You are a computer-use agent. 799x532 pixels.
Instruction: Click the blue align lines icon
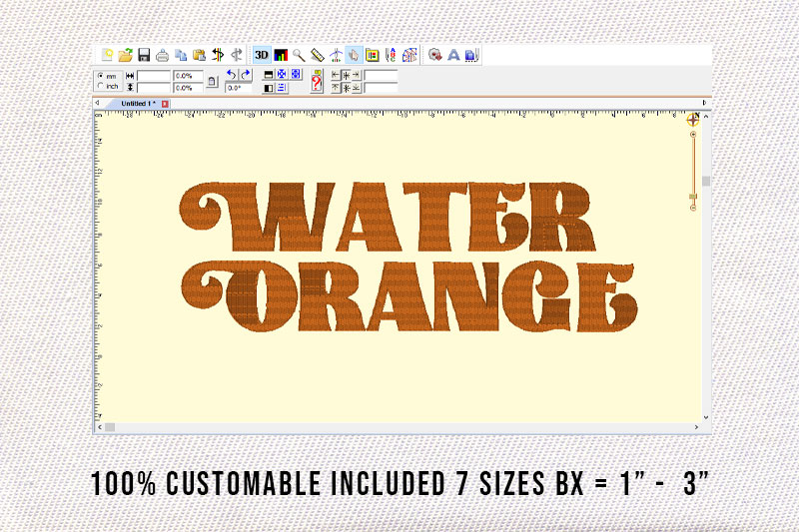282,88
